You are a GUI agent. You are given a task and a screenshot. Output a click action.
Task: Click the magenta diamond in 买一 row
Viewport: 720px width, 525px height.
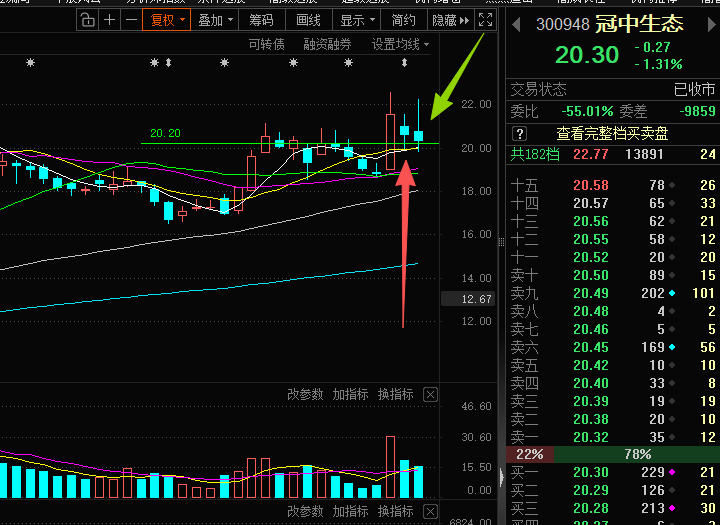[x=672, y=472]
